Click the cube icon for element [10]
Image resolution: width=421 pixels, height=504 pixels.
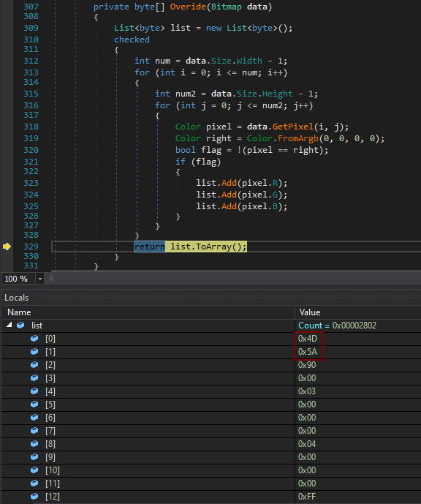click(34, 470)
